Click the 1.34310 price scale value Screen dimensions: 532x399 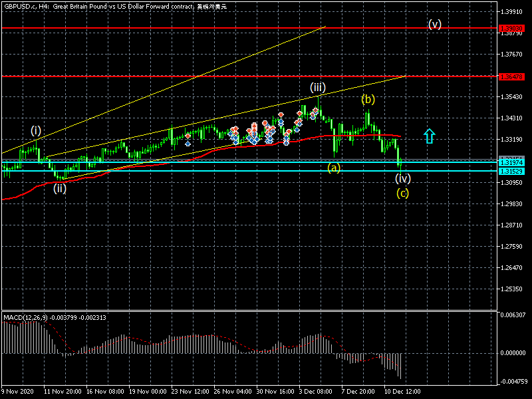tap(511, 118)
